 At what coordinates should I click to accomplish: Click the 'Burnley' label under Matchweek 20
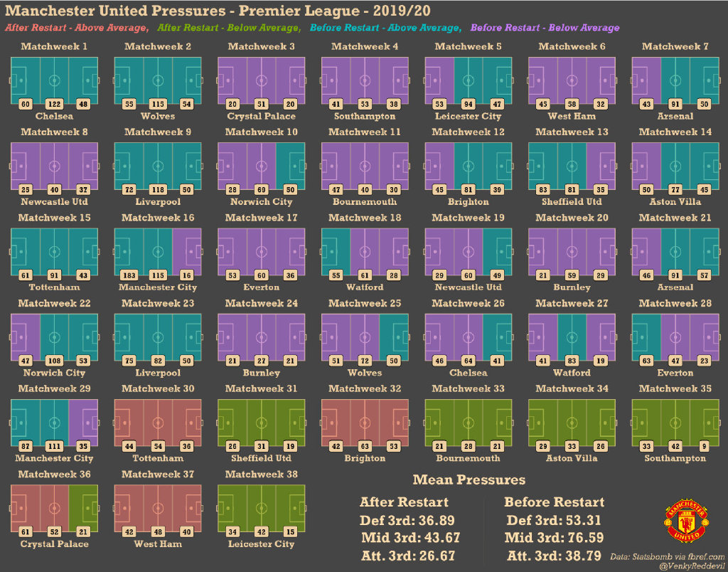point(572,287)
